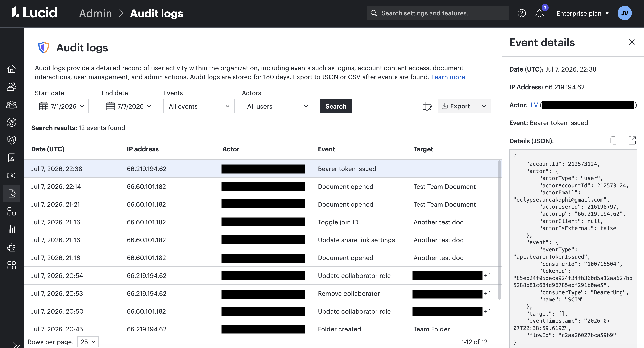The height and width of the screenshot is (348, 644).
Task: Expand the All users dropdown
Action: (x=277, y=106)
